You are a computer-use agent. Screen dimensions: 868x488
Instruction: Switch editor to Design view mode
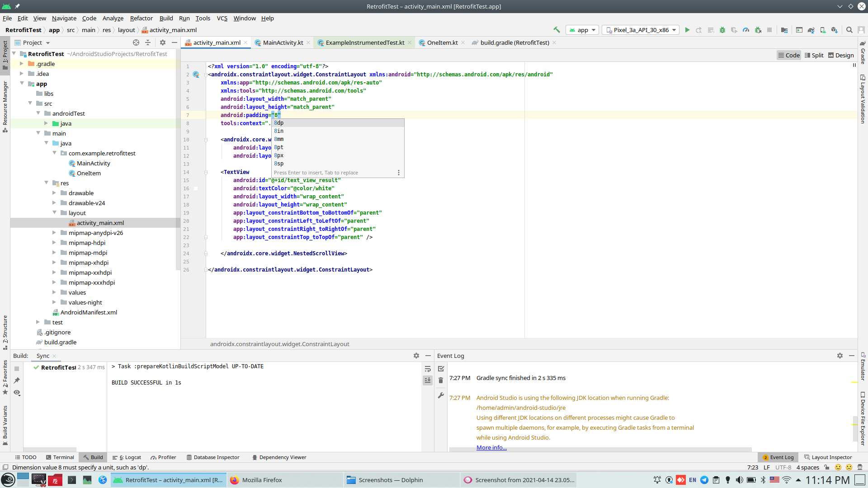(841, 55)
